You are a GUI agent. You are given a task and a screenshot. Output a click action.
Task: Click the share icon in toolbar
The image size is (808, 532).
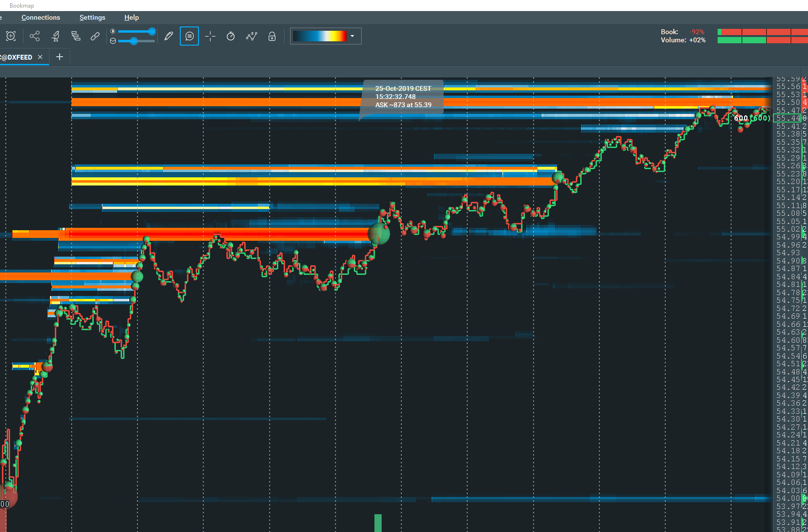(x=35, y=36)
